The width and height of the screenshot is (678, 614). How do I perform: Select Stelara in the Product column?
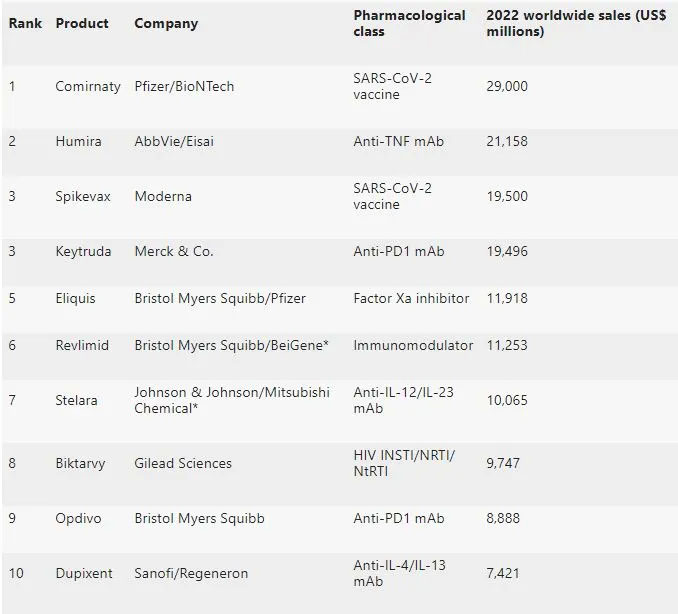(76, 400)
